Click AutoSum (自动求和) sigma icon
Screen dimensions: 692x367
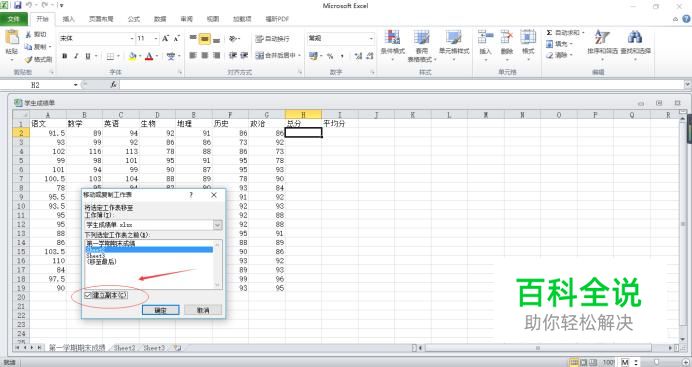click(x=549, y=33)
